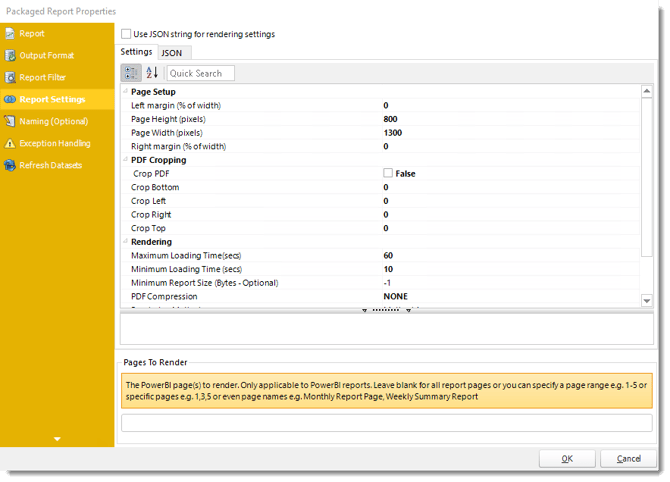The height and width of the screenshot is (482, 670).
Task: Switch property grid to categorized view
Action: tap(131, 73)
